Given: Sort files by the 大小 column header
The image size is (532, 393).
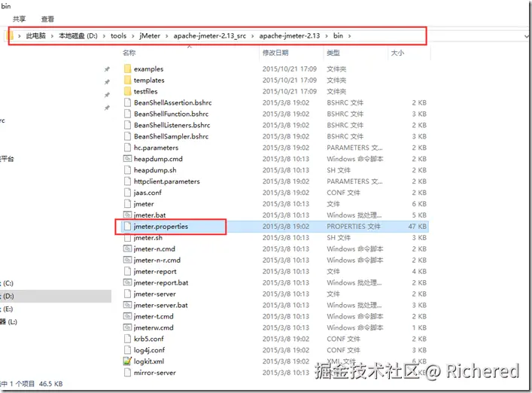Looking at the screenshot, I should (x=397, y=53).
